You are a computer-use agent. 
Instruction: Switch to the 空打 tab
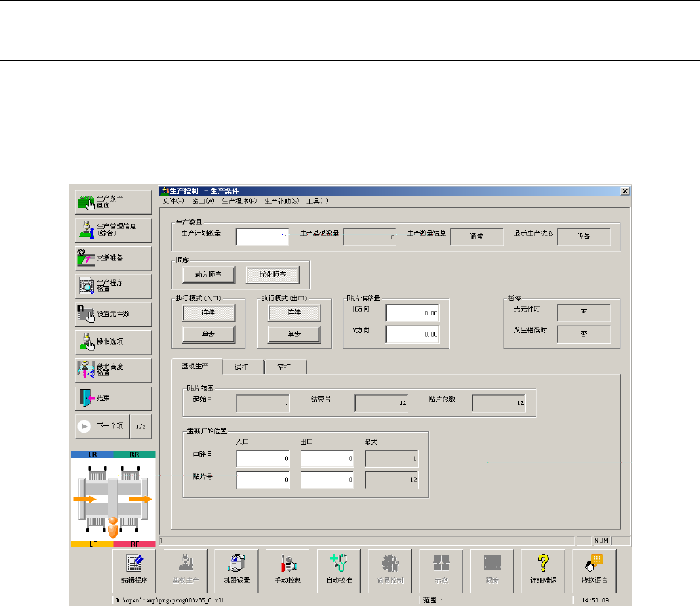284,367
